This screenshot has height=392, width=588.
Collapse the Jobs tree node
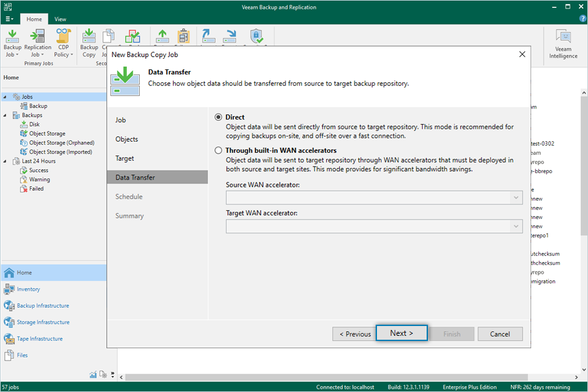5,97
